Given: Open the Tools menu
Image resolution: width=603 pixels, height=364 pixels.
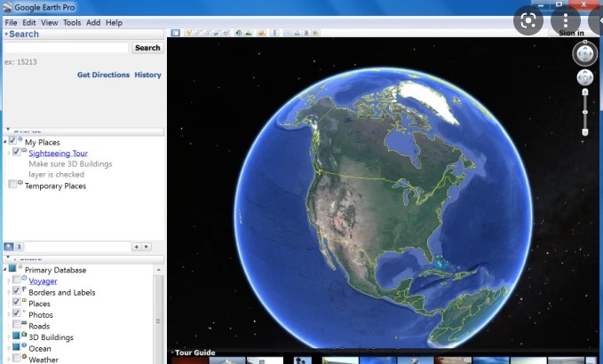Looking at the screenshot, I should coord(72,23).
